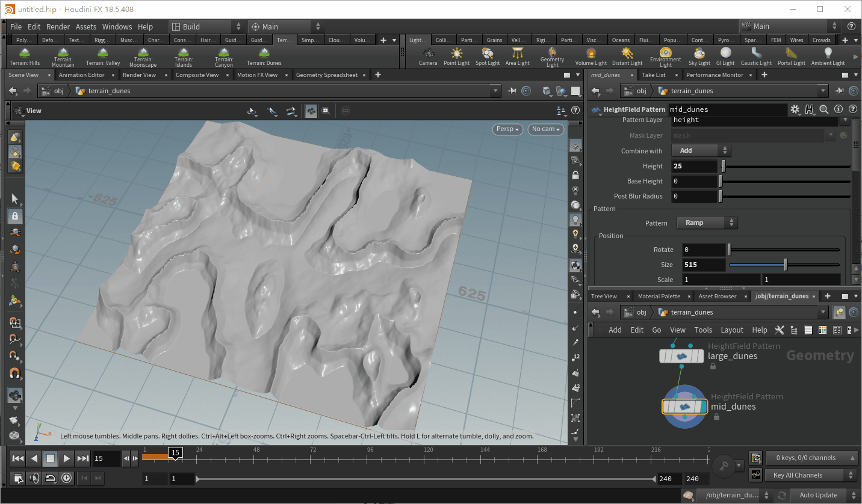Open the Pattern Ramp dropdown
Viewport: 862px width, 504px height.
click(707, 223)
